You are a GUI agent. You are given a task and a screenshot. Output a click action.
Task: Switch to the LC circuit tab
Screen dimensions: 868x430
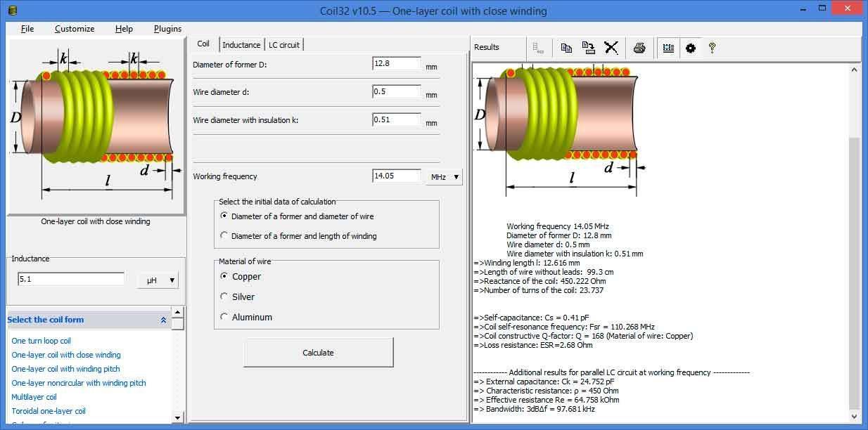pyautogui.click(x=284, y=45)
